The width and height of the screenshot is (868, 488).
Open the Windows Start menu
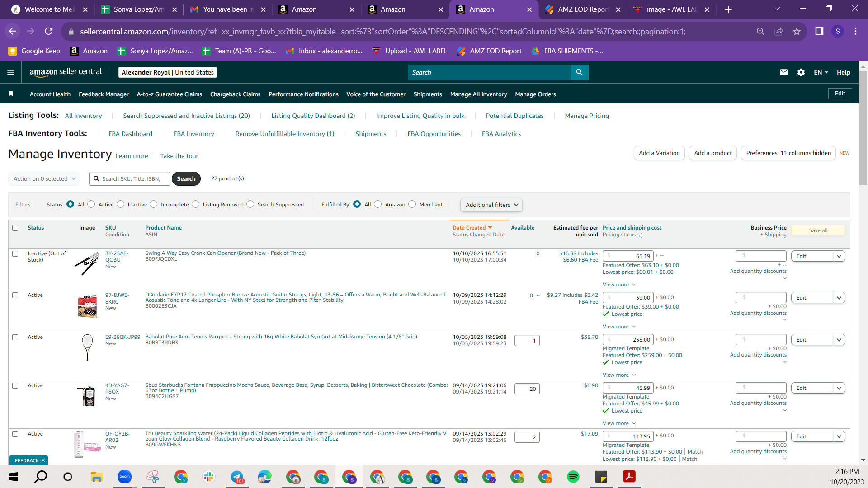coord(14,477)
